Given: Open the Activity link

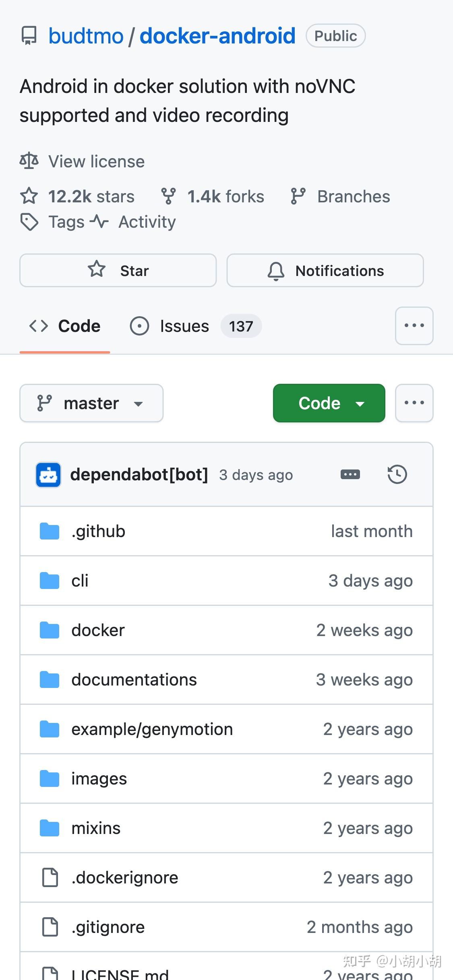Looking at the screenshot, I should click(147, 222).
